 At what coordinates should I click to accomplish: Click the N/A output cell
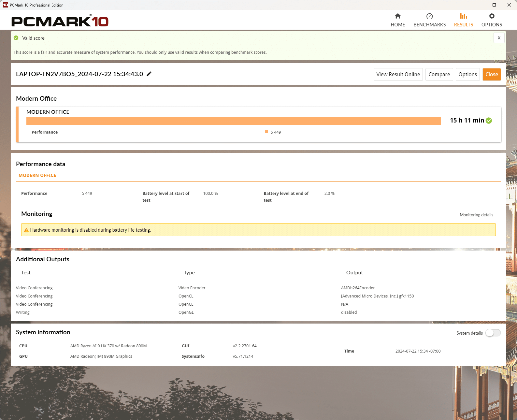pyautogui.click(x=345, y=304)
